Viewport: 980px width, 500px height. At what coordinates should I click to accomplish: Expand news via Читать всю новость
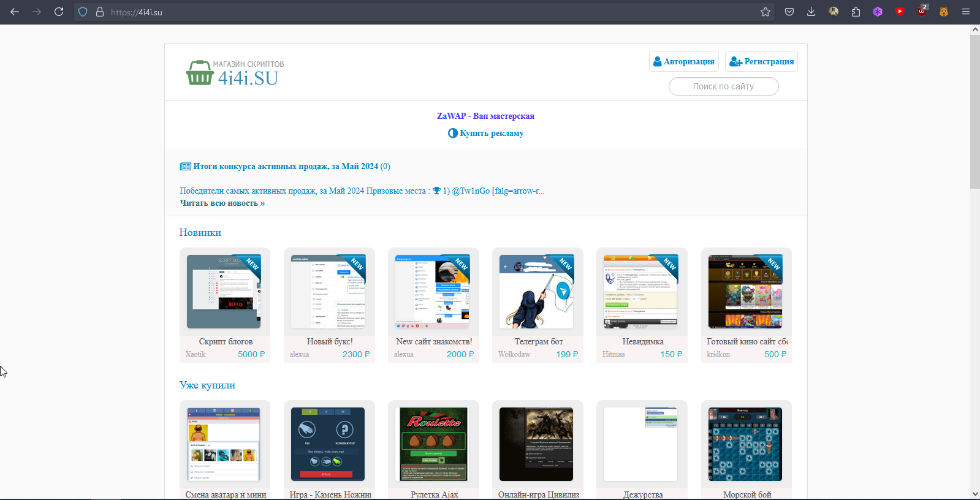point(222,203)
